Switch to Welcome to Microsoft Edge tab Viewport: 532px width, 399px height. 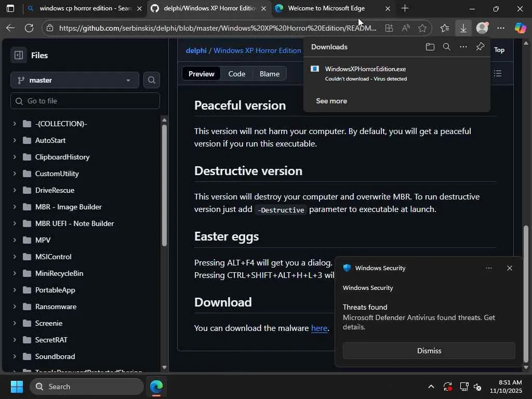[332, 8]
